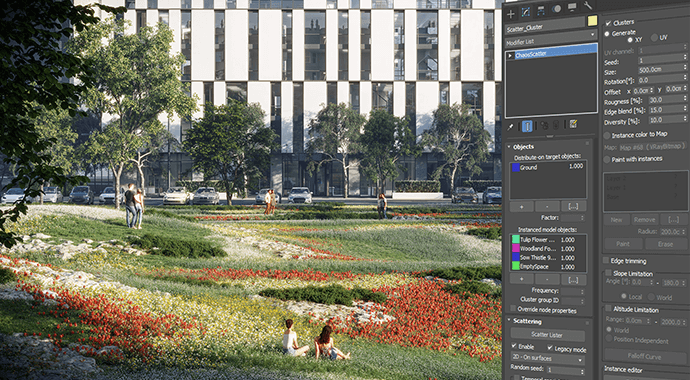Click the Ground blue color square
The height and width of the screenshot is (380, 690).
pos(515,168)
